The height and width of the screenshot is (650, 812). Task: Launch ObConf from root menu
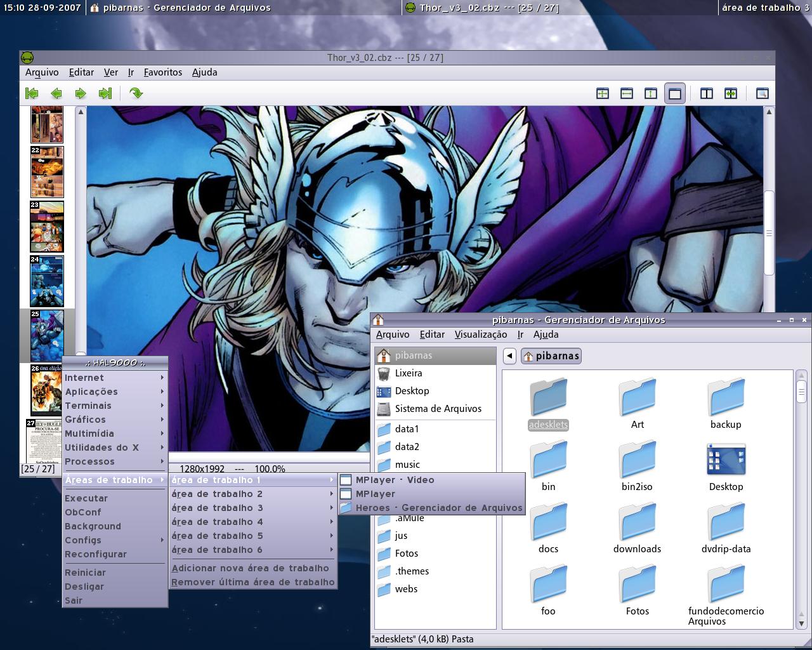click(114, 512)
